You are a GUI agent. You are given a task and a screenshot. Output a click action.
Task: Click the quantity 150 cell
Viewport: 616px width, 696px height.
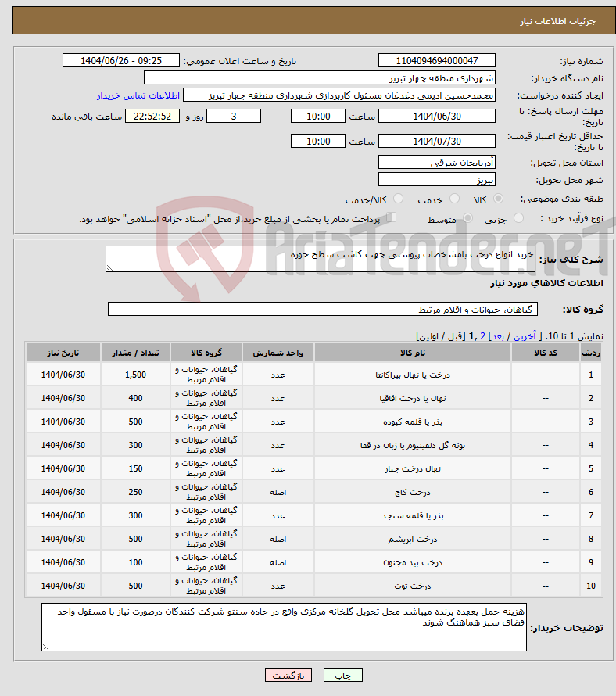pos(135,468)
